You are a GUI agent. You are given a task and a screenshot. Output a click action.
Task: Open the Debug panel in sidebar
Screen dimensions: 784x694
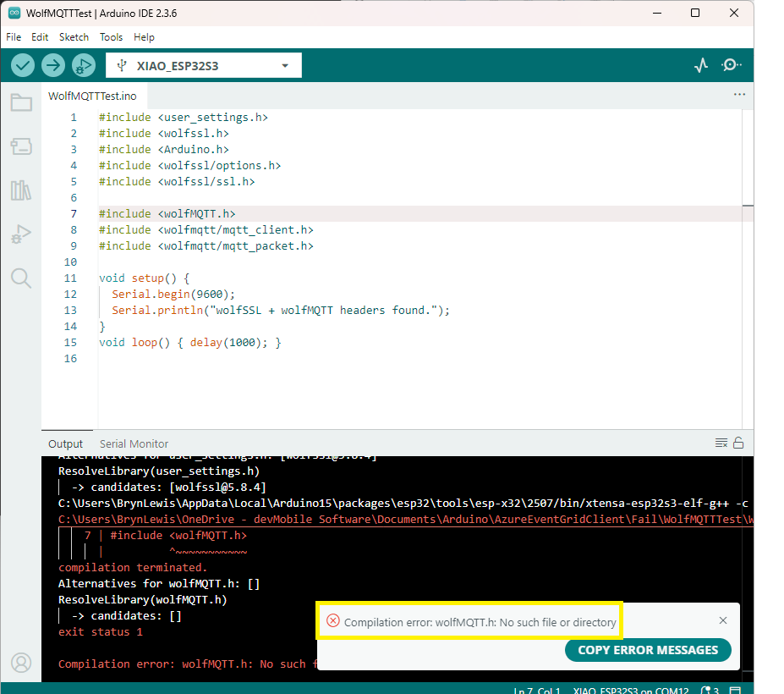tap(21, 234)
